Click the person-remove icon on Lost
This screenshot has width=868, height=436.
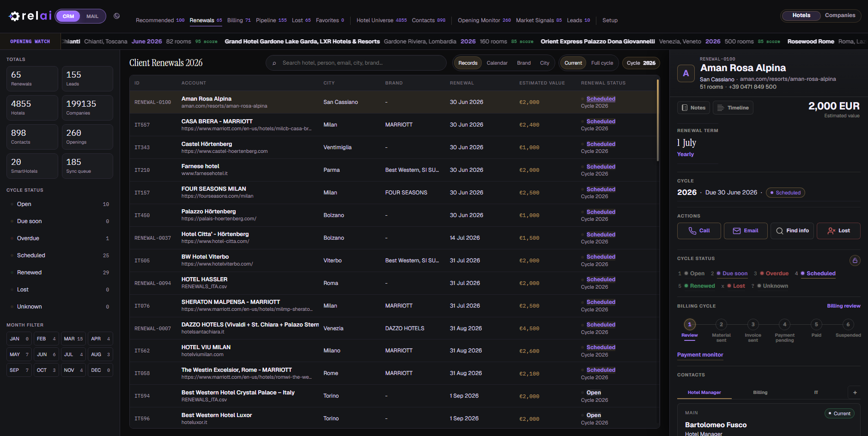click(832, 231)
